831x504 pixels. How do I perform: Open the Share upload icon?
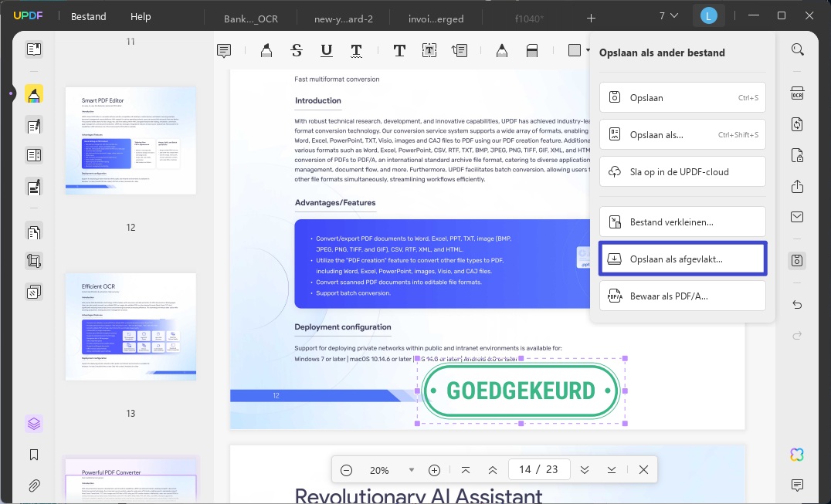coord(798,186)
